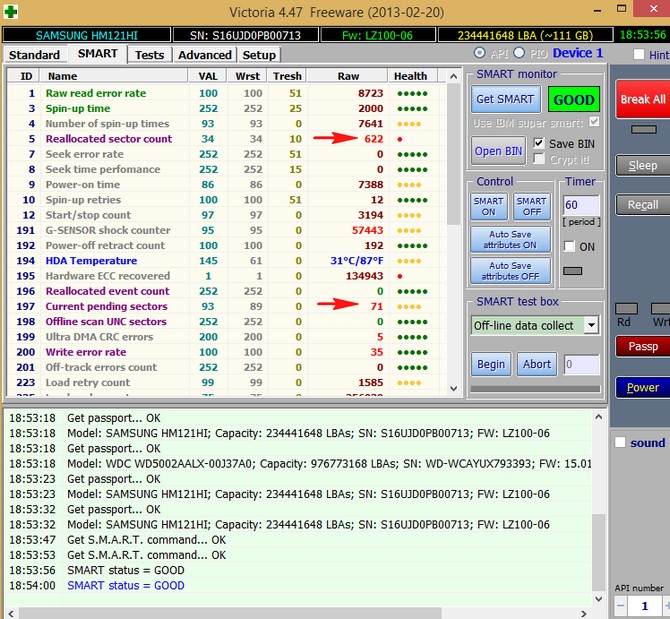Screen dimensions: 670x619
Task: Open the Advanced tab
Action: tap(204, 55)
